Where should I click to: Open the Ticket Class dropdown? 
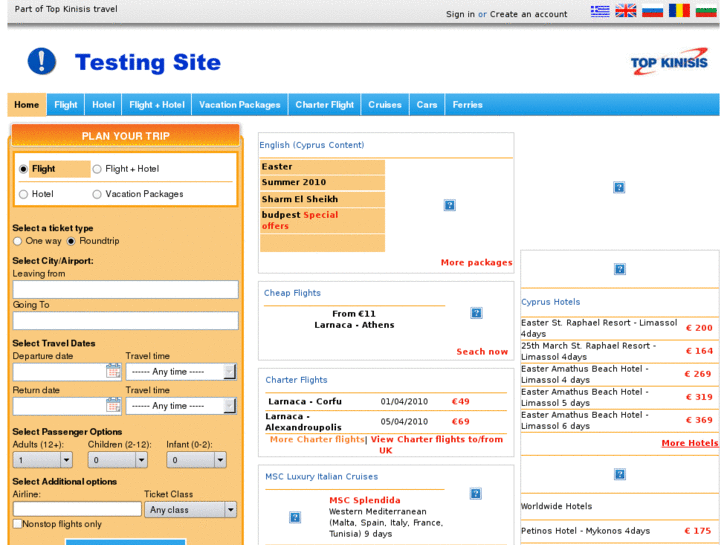point(191,510)
